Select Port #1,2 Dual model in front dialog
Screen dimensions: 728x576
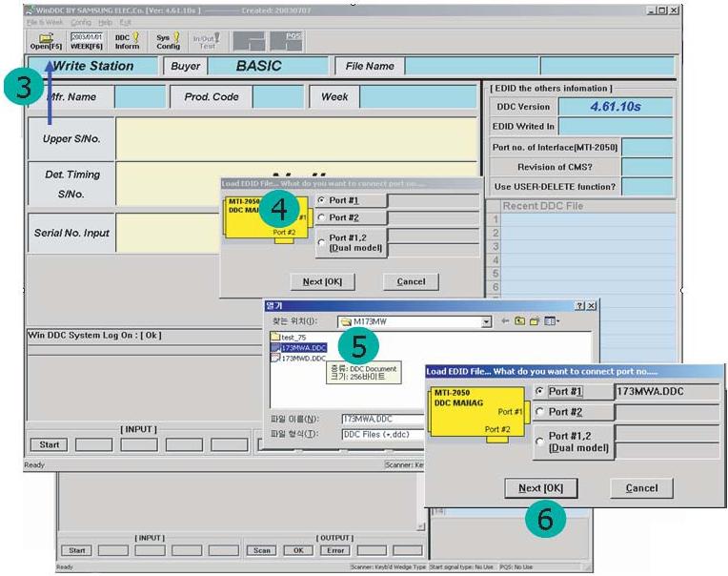[540, 442]
